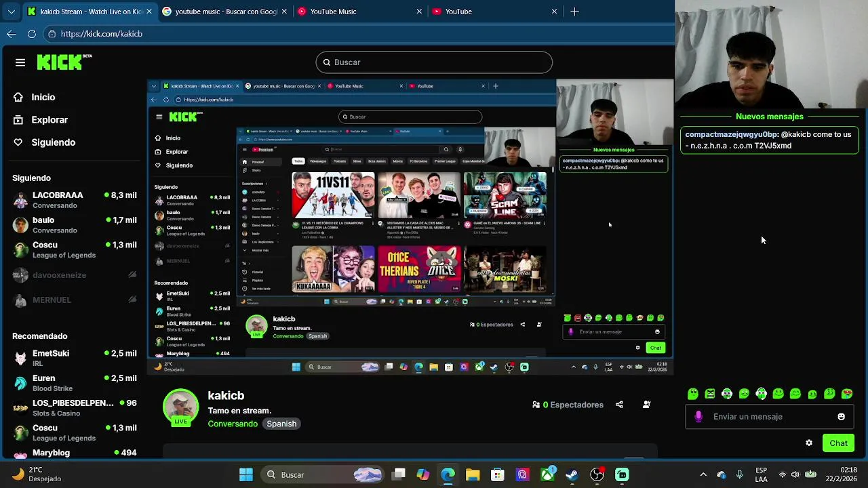Image resolution: width=868 pixels, height=488 pixels.
Task: Open the volume control in the system tray
Action: click(x=795, y=474)
